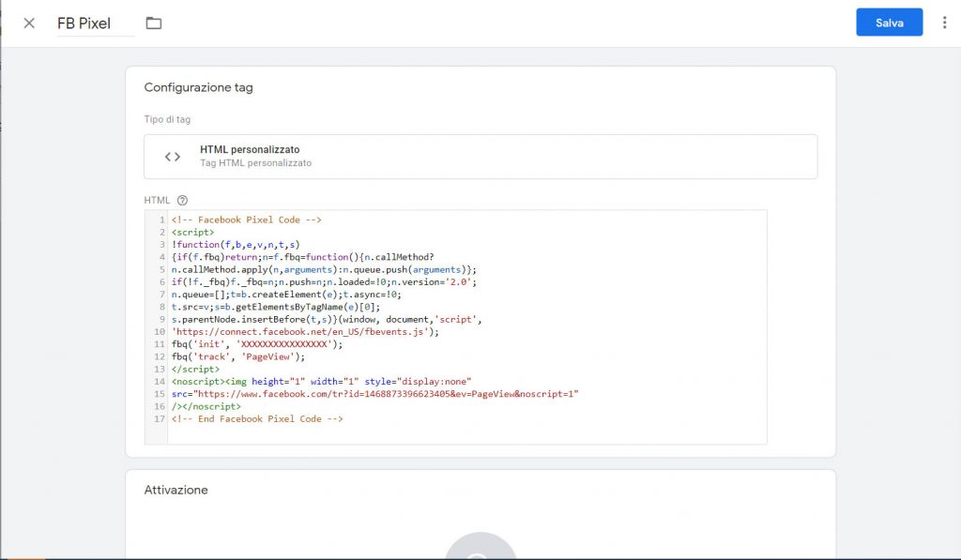Screen dimensions: 961x560
Task: Click the opening script tag on line 2
Action: (x=193, y=233)
